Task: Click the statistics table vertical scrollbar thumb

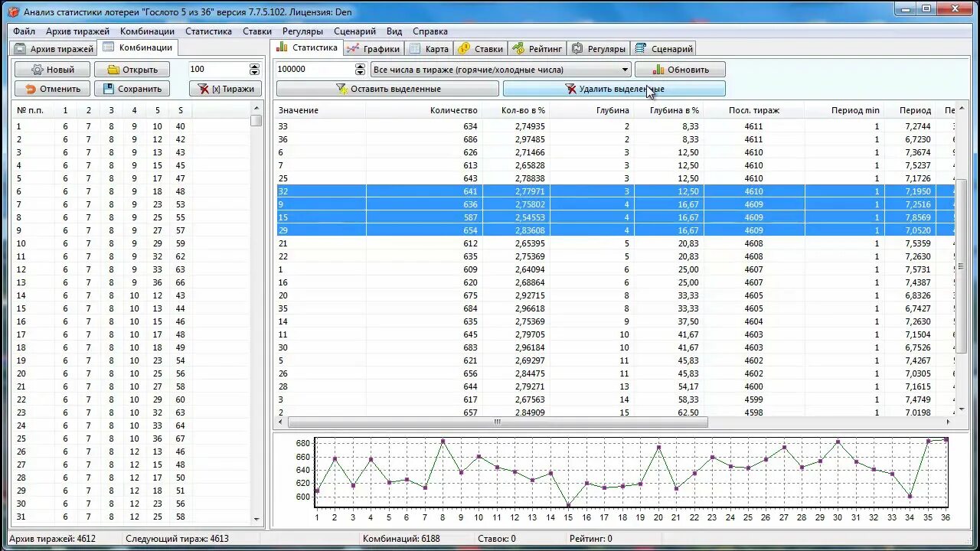Action: point(962,266)
